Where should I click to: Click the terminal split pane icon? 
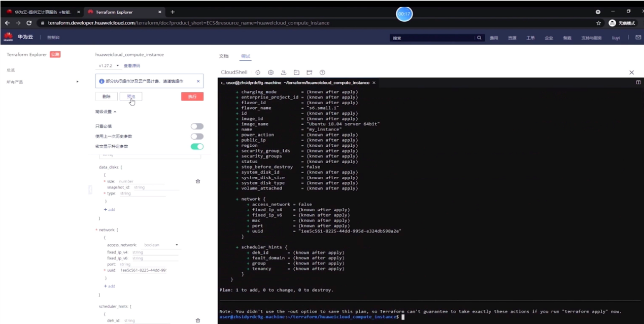coord(638,82)
